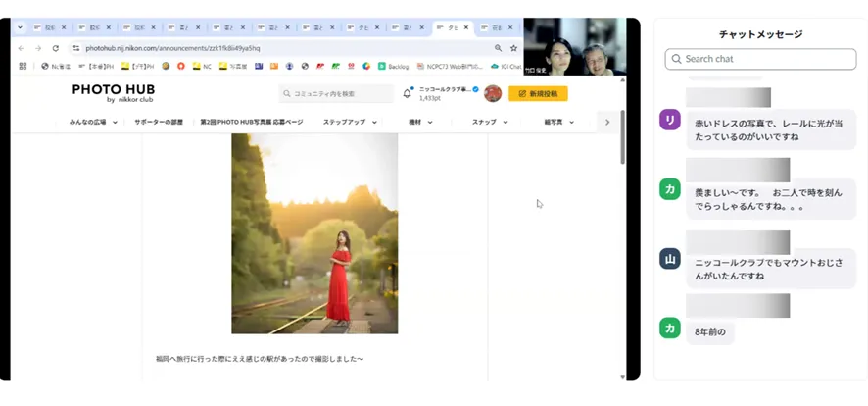Open the yellow NC bookmark
868x406 pixels.
click(x=202, y=66)
